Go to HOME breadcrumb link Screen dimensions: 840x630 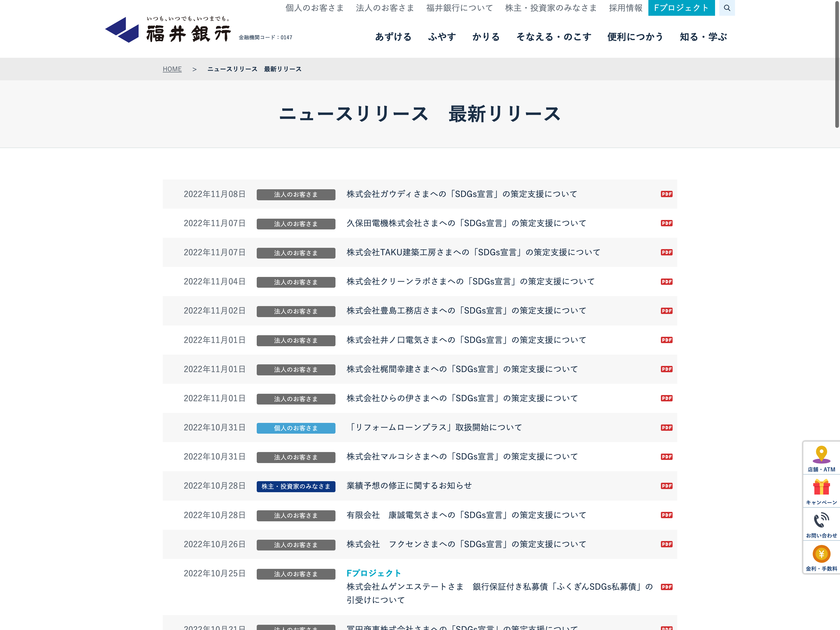(172, 69)
